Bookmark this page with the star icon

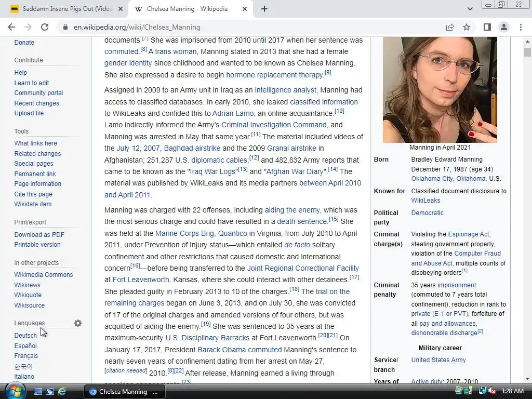tap(467, 27)
